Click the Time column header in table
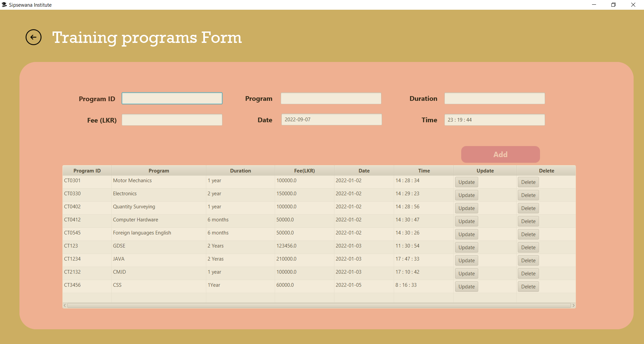644x344 pixels. 424,170
